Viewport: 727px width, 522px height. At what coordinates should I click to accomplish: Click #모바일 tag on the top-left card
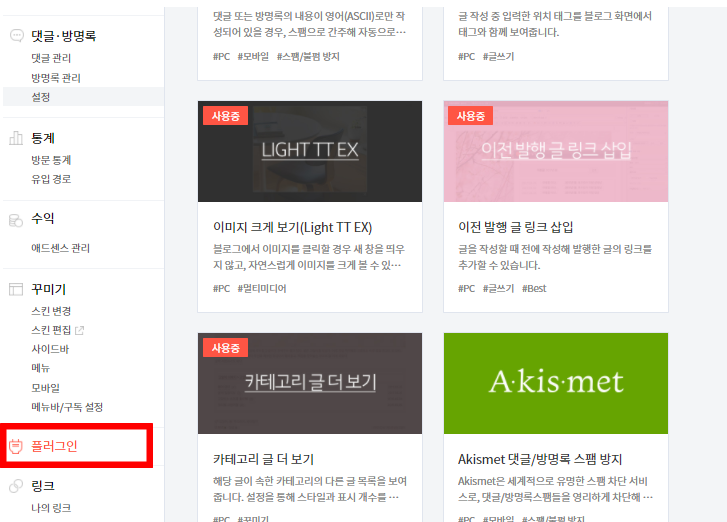pos(253,57)
